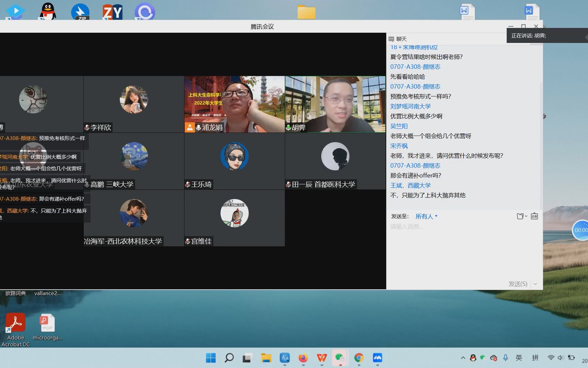Click chat sender name 王斌, 西藏大学
This screenshot has height=368, width=588.
coord(410,185)
